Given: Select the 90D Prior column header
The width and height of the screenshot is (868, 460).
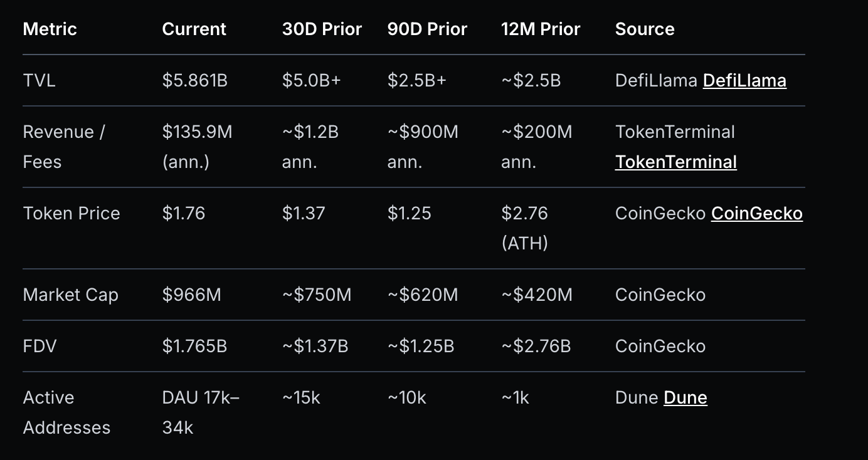Looking at the screenshot, I should (427, 29).
